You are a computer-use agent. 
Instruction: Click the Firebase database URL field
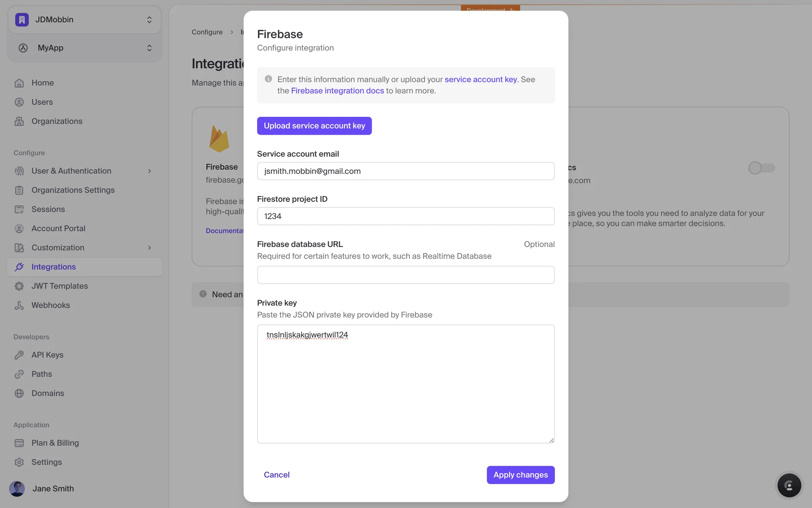406,275
